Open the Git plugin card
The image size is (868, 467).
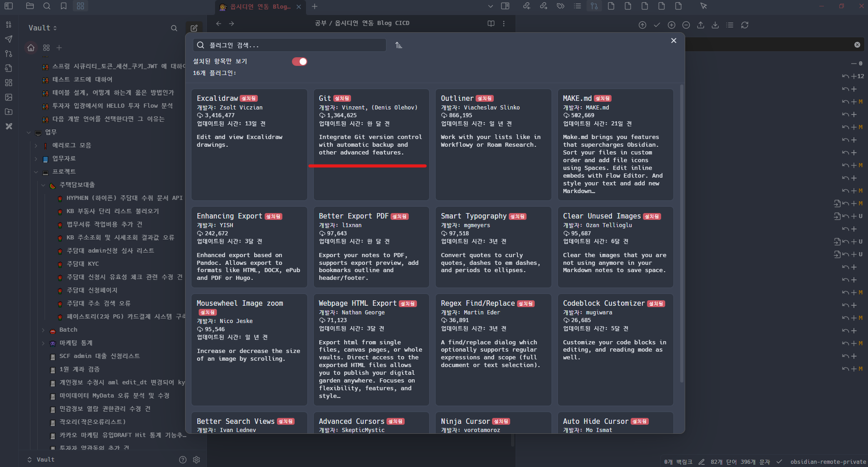click(x=371, y=144)
